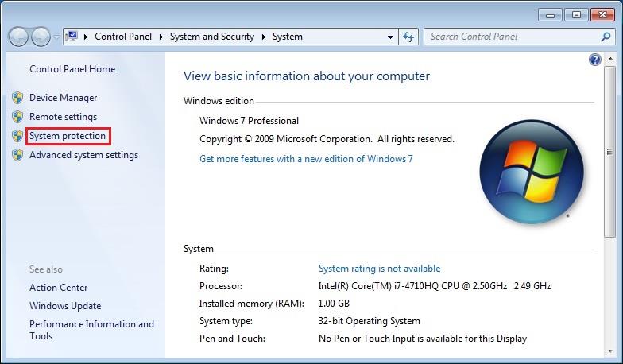Screen dimensions: 623x364
Task: Click the Back navigation arrow button
Action: tap(17, 37)
